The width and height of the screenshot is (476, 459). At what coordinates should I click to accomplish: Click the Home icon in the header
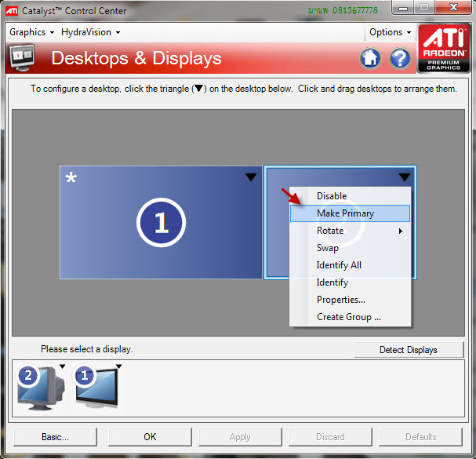(370, 58)
